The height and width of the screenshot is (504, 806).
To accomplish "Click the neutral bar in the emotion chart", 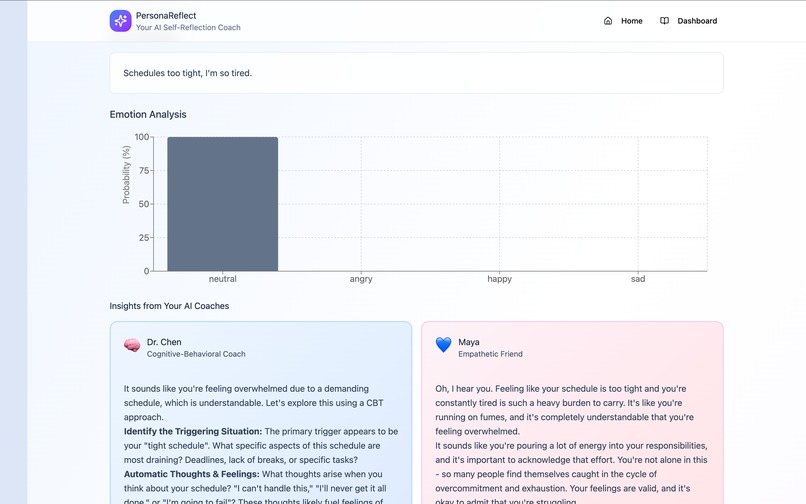I will pyautogui.click(x=223, y=204).
